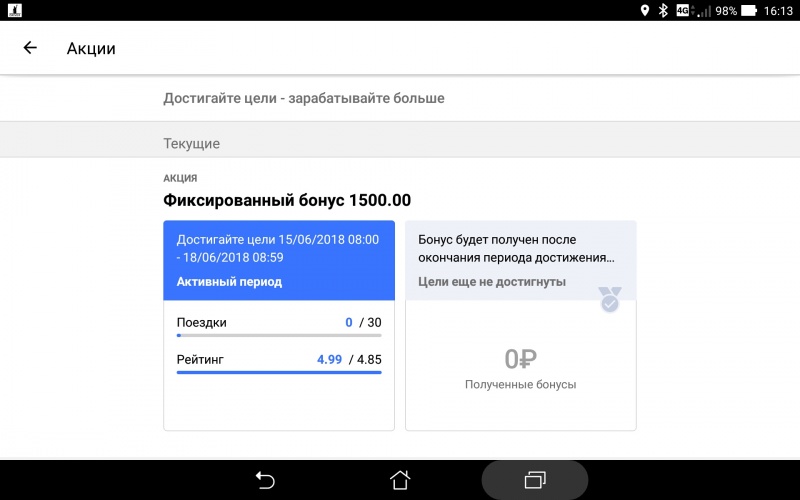
Task: Tap 'Цели еще не достигнуты' status
Action: tap(492, 282)
